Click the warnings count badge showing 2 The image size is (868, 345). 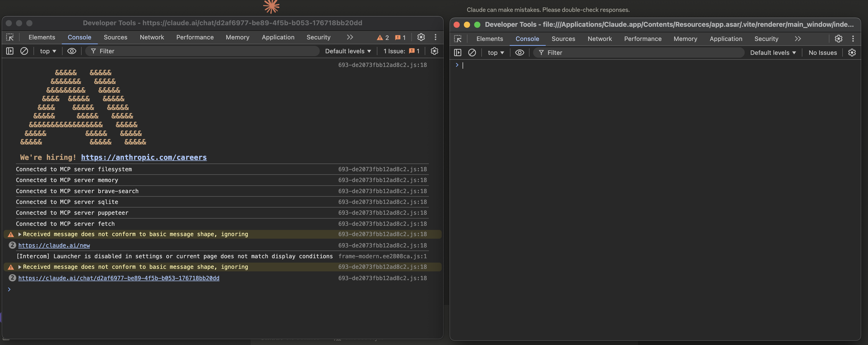pyautogui.click(x=383, y=37)
